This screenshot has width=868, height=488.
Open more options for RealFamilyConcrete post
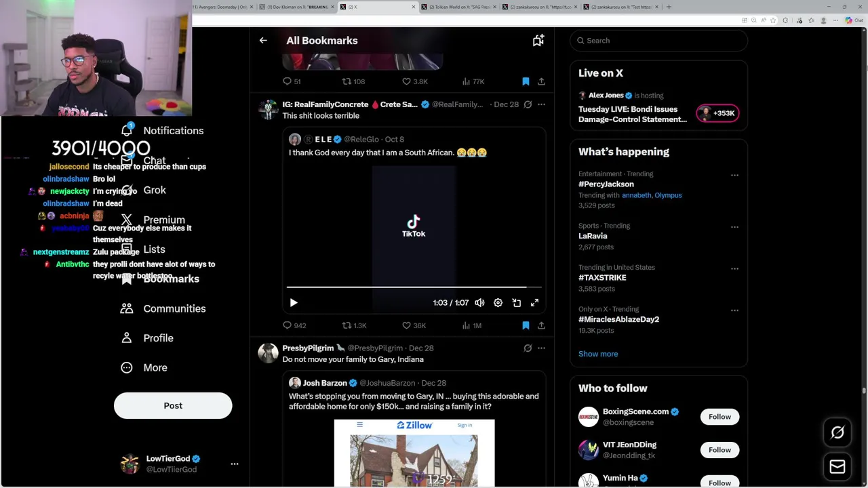(x=541, y=104)
